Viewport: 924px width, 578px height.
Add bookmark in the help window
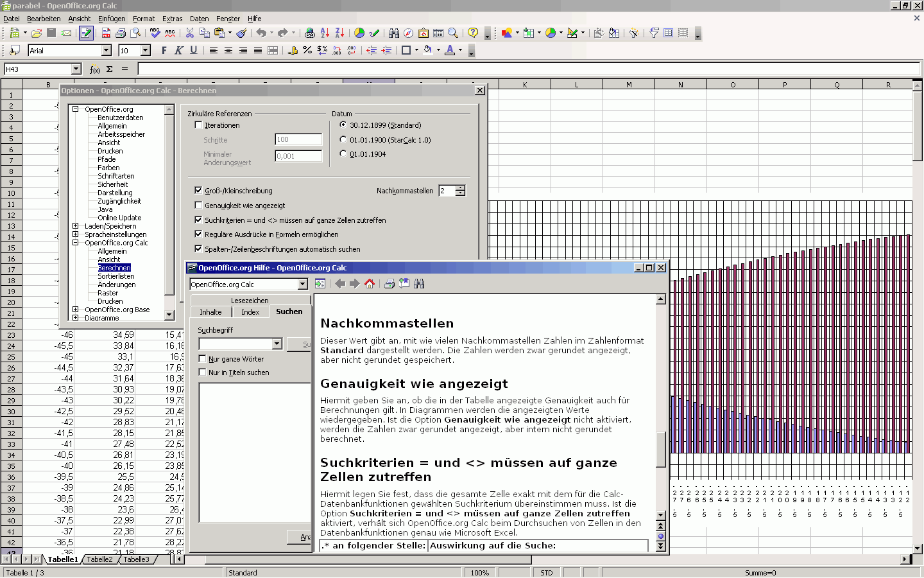404,284
